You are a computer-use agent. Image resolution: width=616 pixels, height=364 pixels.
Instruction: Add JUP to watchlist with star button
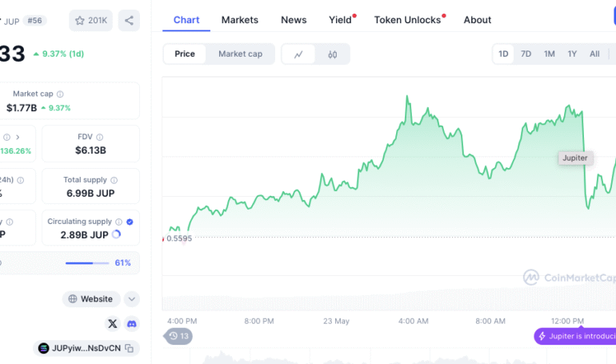pyautogui.click(x=90, y=20)
